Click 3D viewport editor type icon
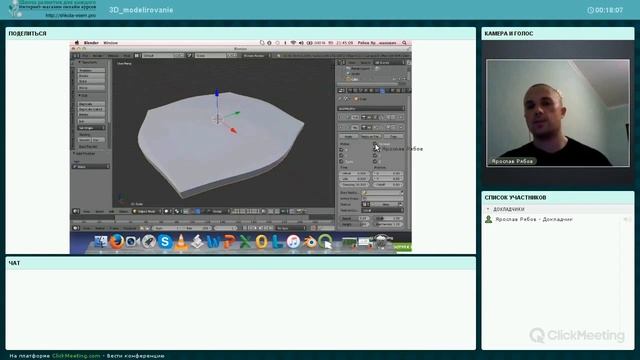 76,211
